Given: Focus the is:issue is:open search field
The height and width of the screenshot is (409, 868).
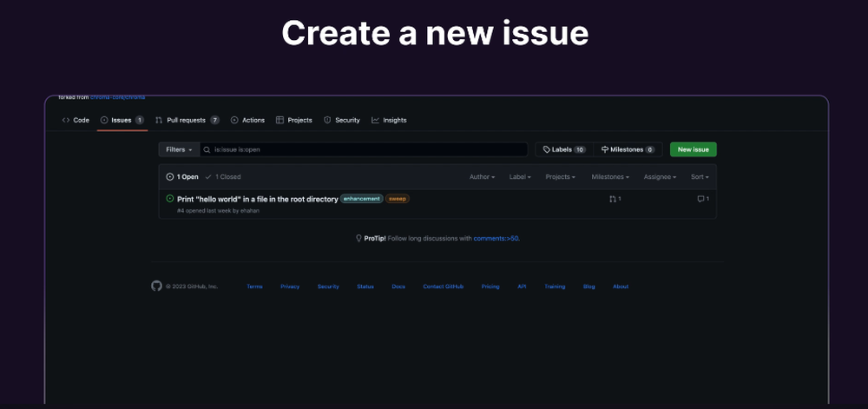Looking at the screenshot, I should click(x=364, y=149).
